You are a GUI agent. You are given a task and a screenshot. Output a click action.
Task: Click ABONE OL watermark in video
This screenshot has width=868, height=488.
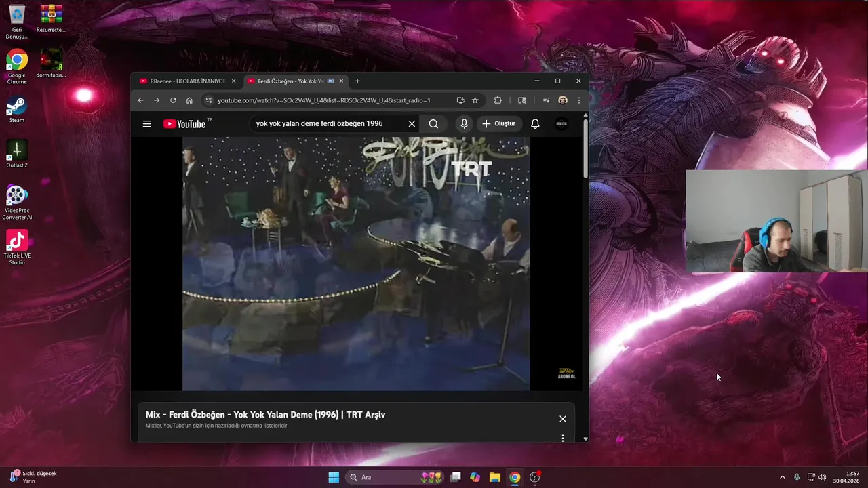[x=566, y=373]
